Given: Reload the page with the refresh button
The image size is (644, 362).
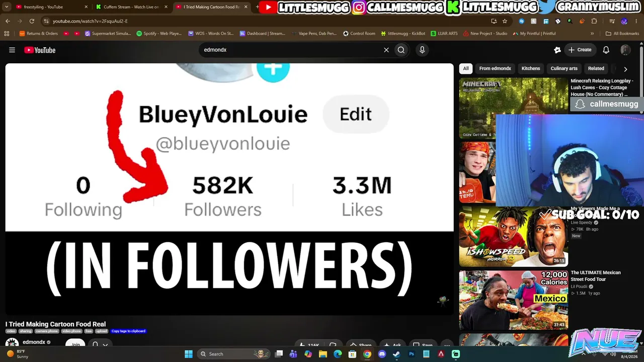Looking at the screenshot, I should click(x=32, y=21).
